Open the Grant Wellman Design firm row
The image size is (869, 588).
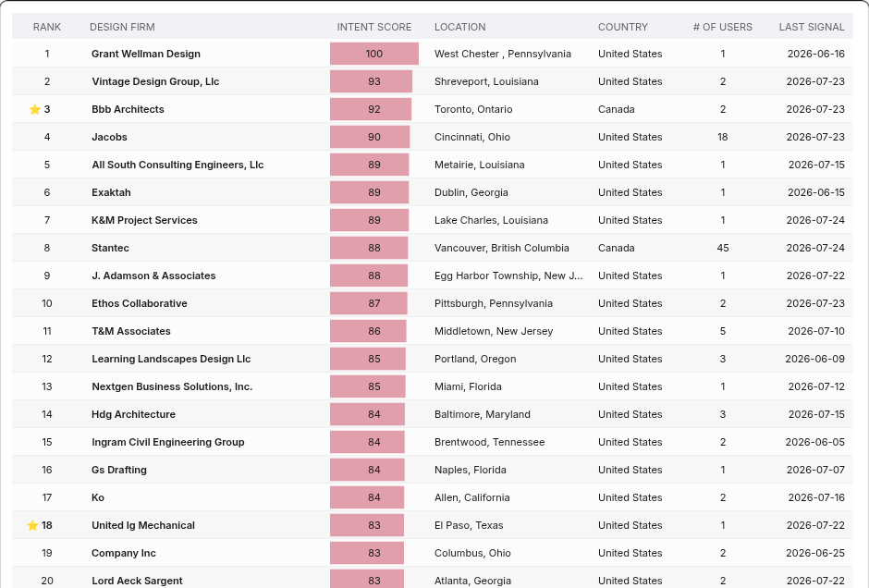coord(433,54)
